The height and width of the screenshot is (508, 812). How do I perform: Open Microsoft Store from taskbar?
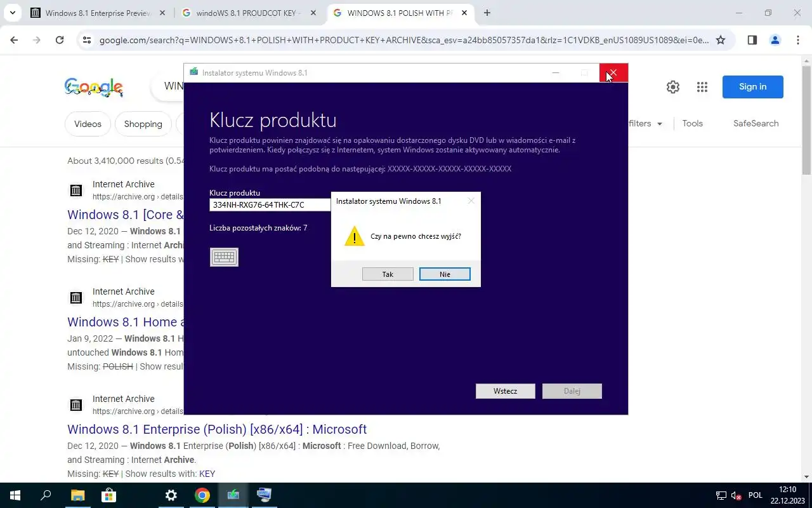pyautogui.click(x=108, y=495)
